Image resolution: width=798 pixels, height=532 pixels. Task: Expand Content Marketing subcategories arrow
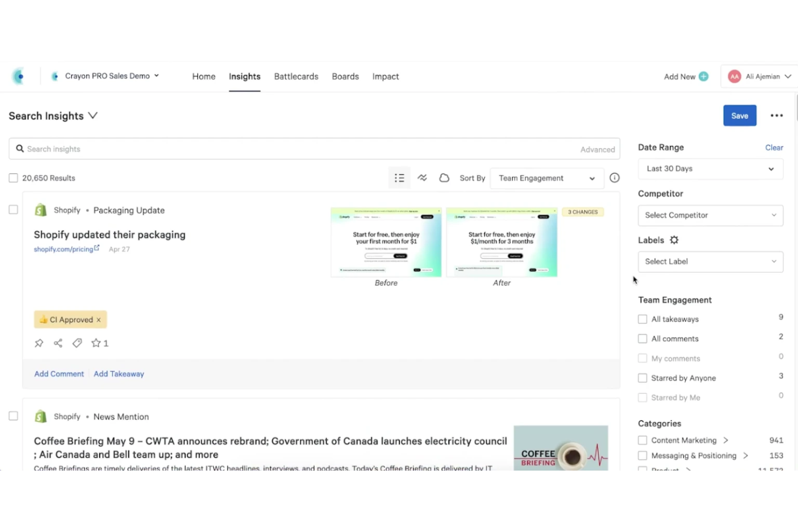[x=726, y=440]
